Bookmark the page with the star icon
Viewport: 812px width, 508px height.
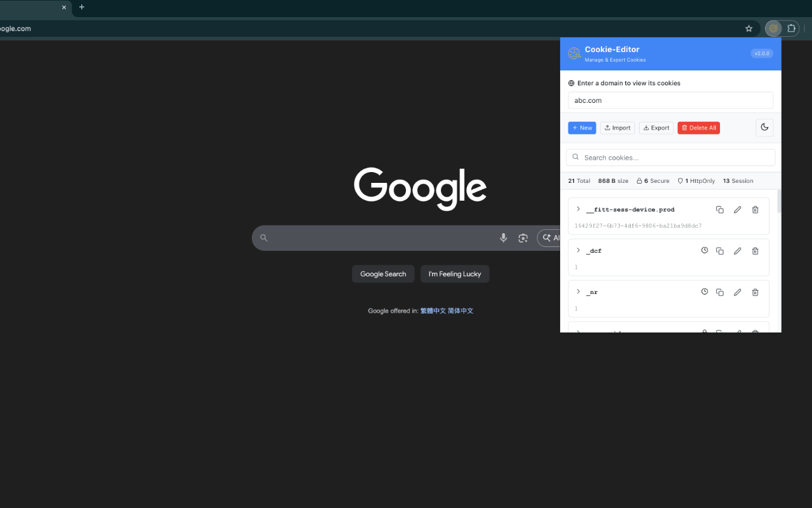[749, 28]
